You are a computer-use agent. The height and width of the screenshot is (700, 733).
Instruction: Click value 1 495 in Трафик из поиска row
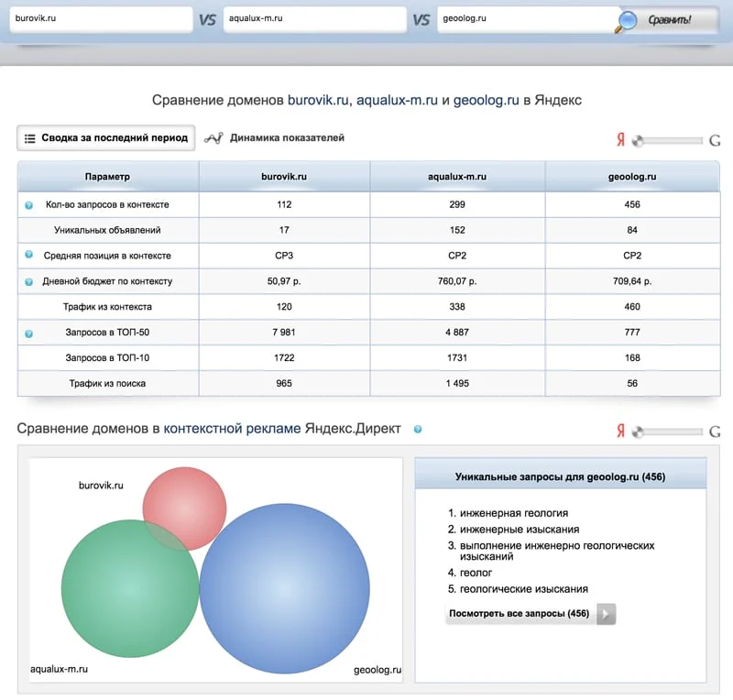(456, 383)
